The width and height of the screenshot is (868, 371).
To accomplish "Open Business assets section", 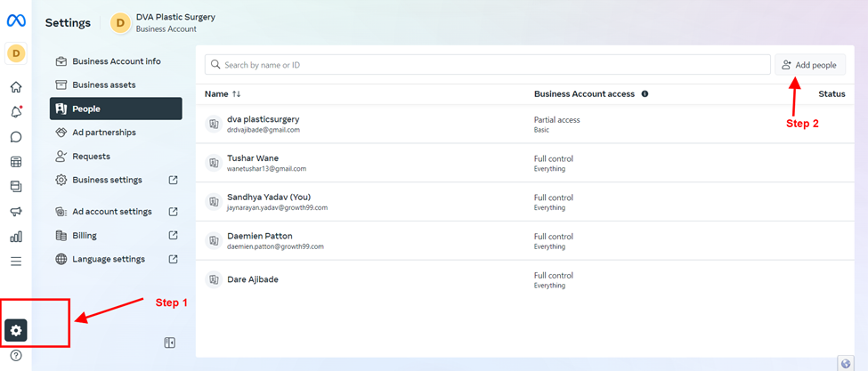I will coord(116,85).
